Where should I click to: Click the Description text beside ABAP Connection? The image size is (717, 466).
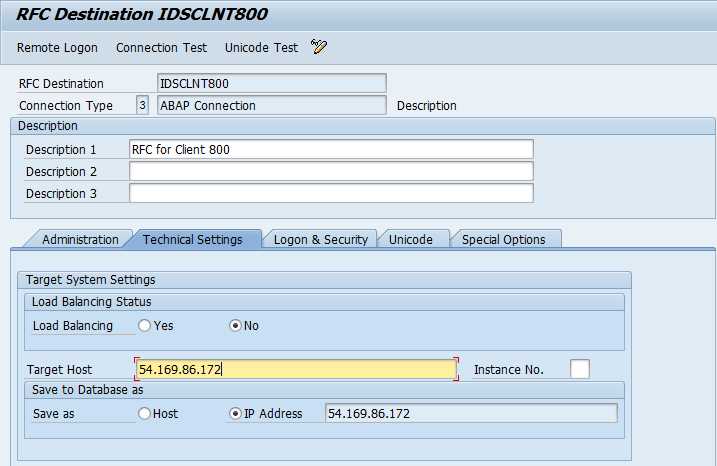(427, 106)
